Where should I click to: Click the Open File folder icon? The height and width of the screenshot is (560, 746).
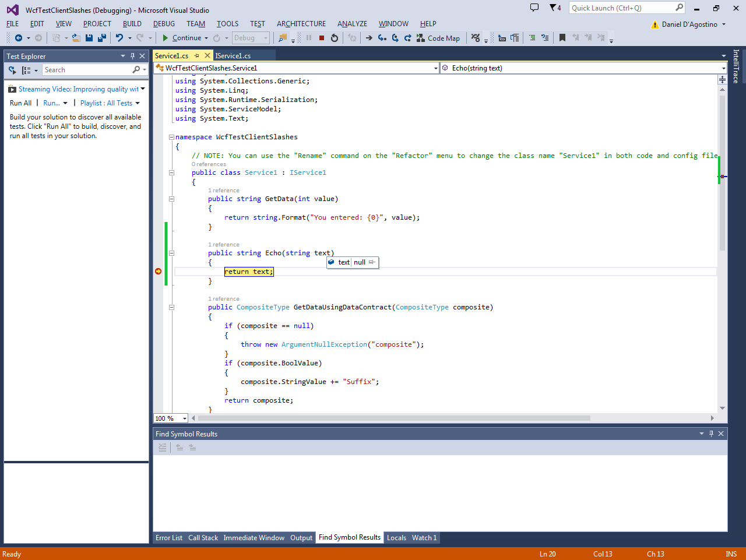pyautogui.click(x=76, y=38)
